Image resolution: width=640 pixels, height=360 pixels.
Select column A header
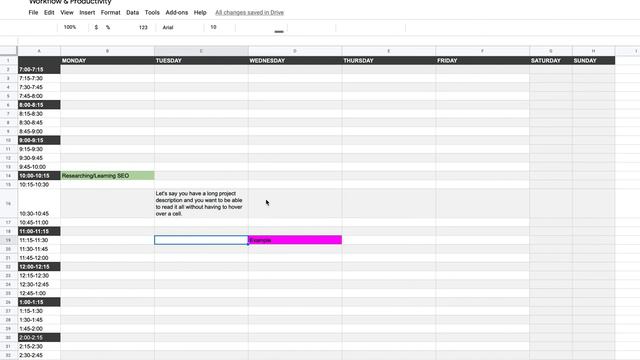39,51
